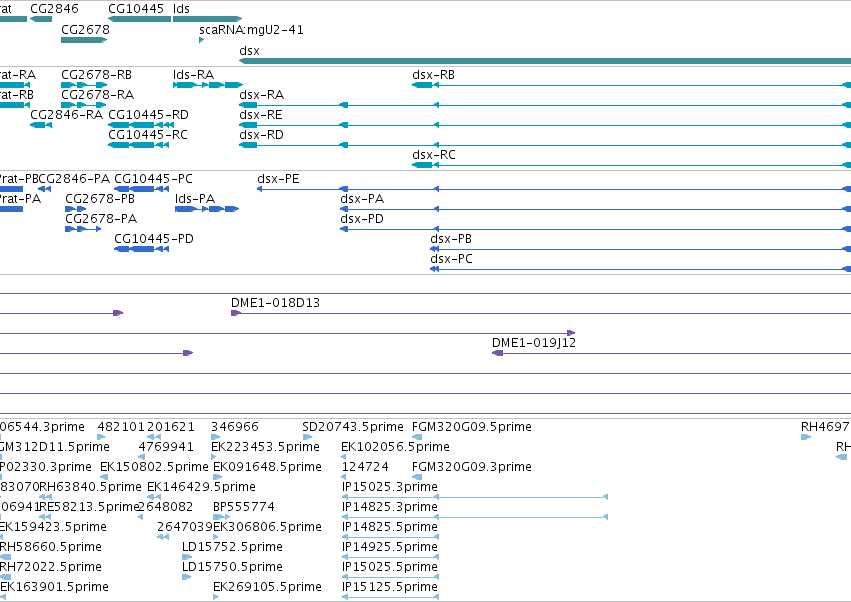The image size is (851, 602).
Task: Open the scaRNA:mgU2-41 feature label
Action: click(x=251, y=29)
